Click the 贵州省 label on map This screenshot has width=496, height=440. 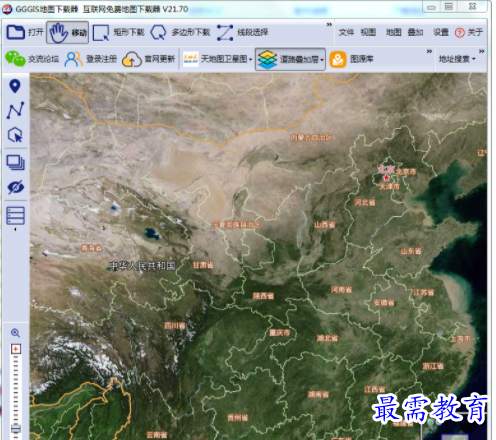coord(237,418)
